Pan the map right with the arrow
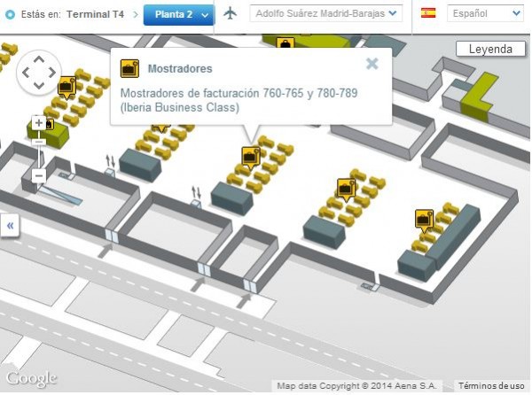Viewport: 532px width, 395px height. [52, 73]
